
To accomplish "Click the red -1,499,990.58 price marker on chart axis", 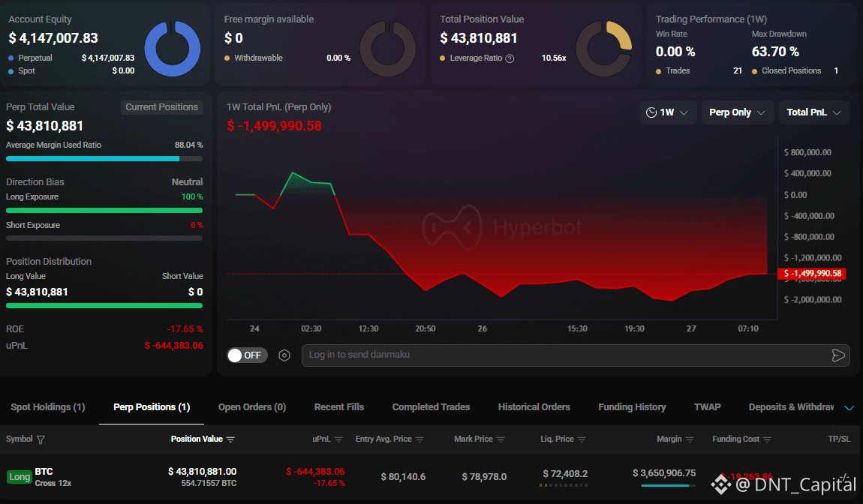I will click(813, 274).
